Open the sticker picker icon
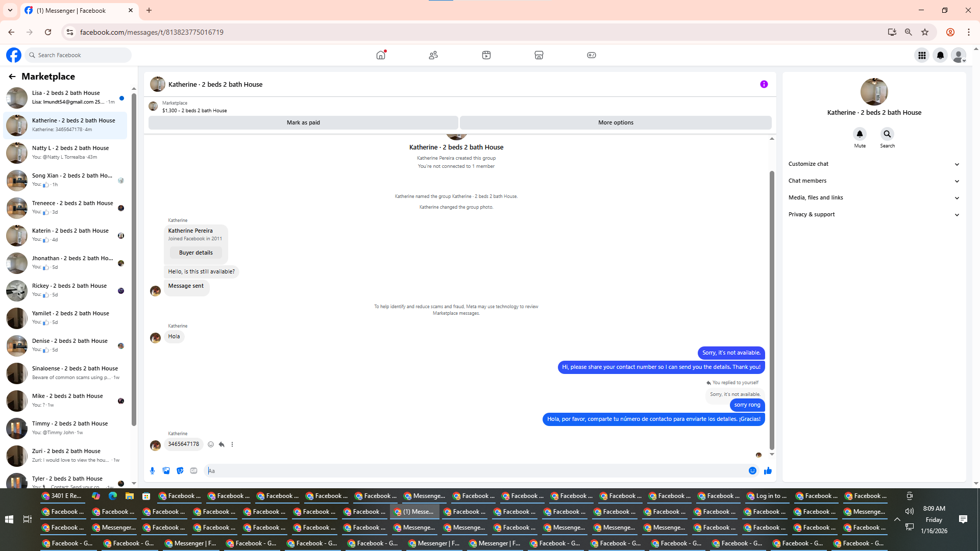Screen dimensions: 980x551 coord(180,471)
